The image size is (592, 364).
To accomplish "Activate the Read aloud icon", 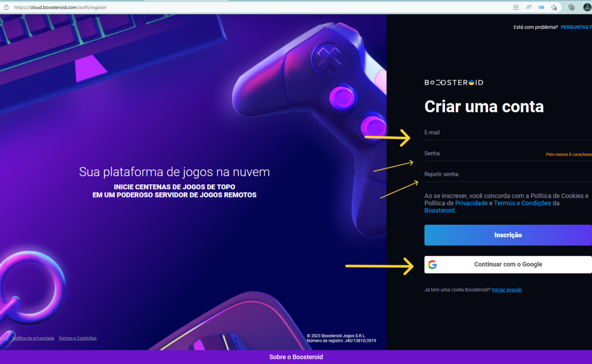I will tap(529, 7).
